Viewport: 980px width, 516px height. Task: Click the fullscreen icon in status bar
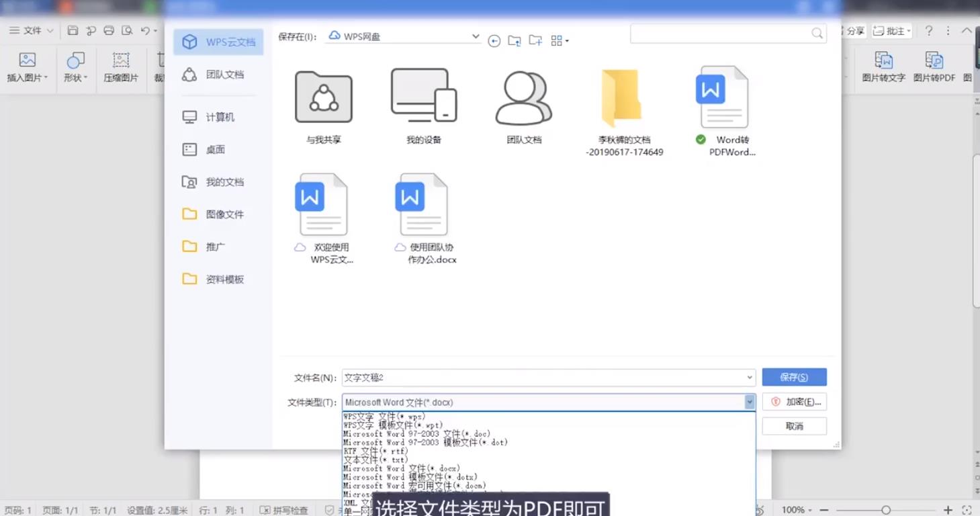tap(967, 510)
